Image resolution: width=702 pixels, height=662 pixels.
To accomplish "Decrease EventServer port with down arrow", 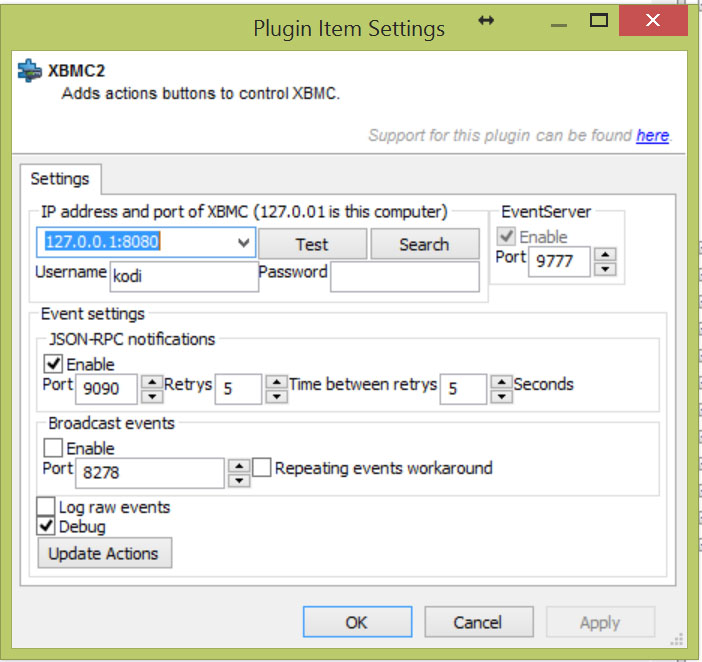I will point(605,269).
